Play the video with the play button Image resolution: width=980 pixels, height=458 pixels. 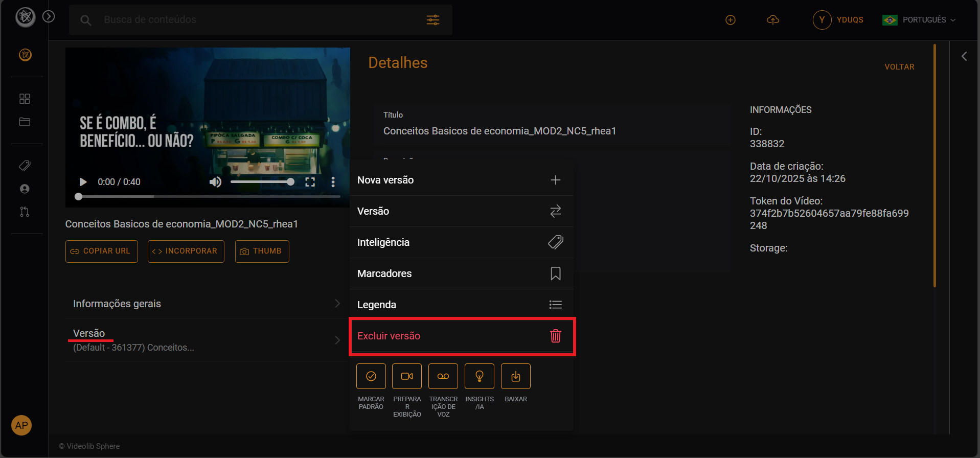click(83, 182)
